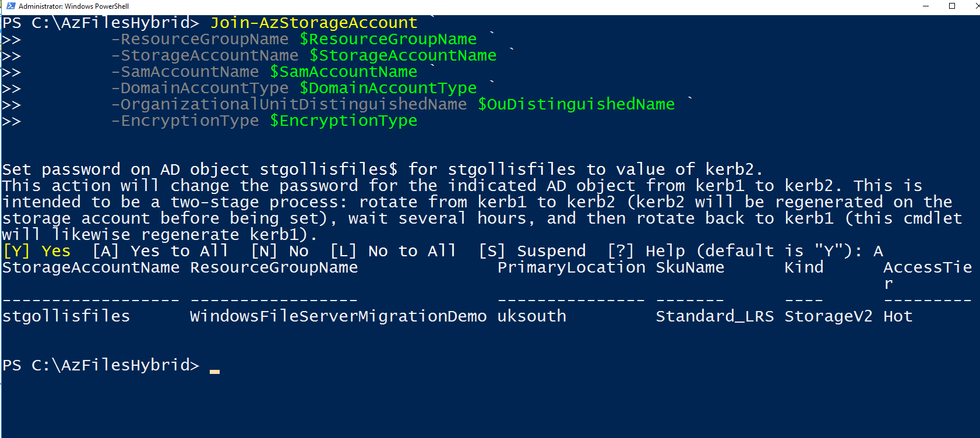
Task: Click the $DomainAccountType variable
Action: point(389,88)
